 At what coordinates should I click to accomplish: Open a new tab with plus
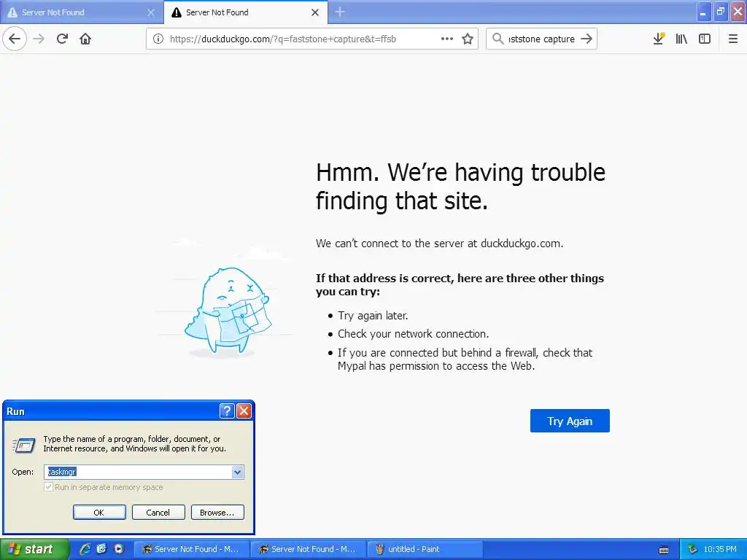click(340, 12)
